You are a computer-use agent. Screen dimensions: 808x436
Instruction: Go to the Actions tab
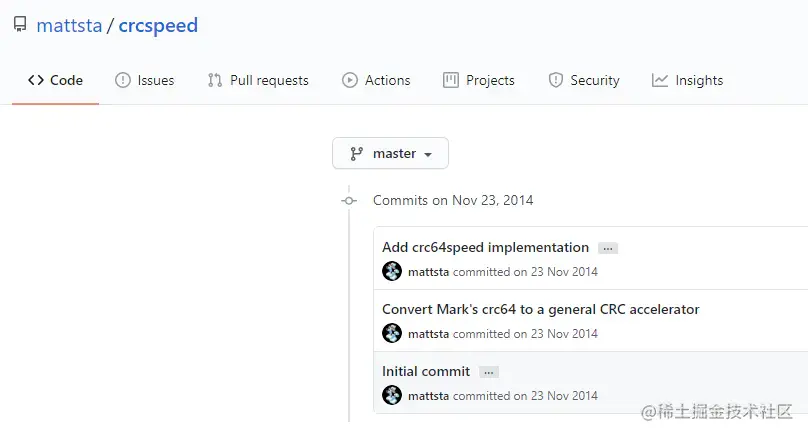point(376,80)
